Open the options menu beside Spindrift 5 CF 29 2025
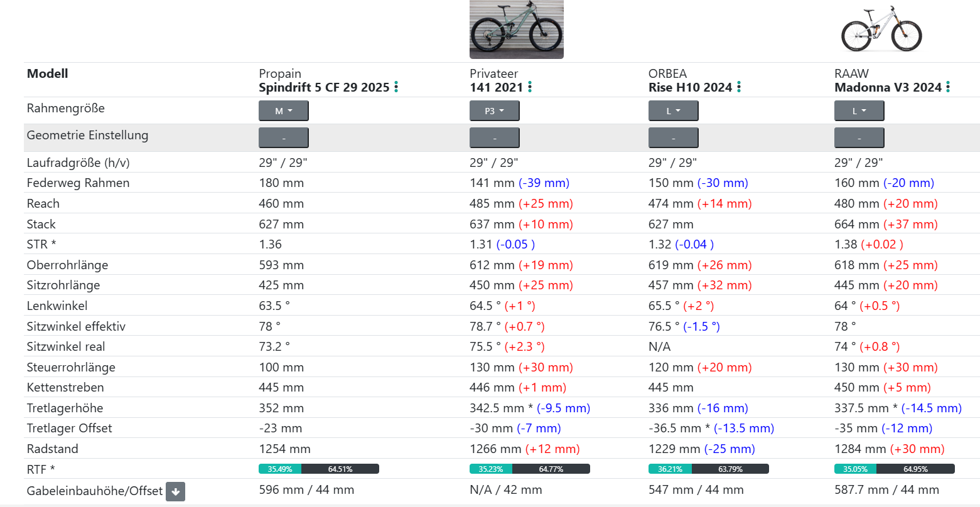Image resolution: width=980 pixels, height=507 pixels. pyautogui.click(x=396, y=87)
